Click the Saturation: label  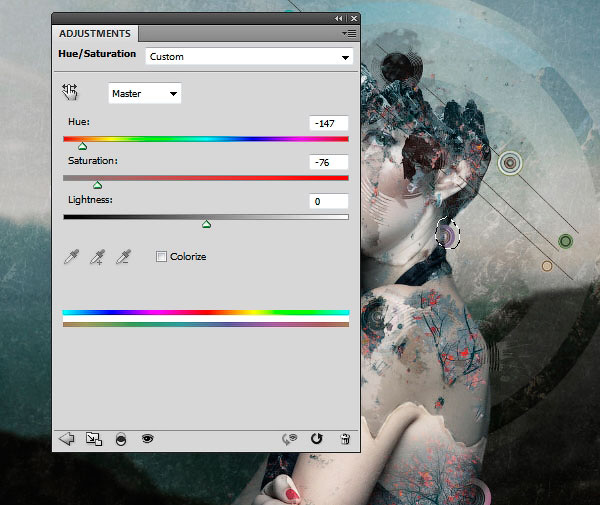pos(93,161)
